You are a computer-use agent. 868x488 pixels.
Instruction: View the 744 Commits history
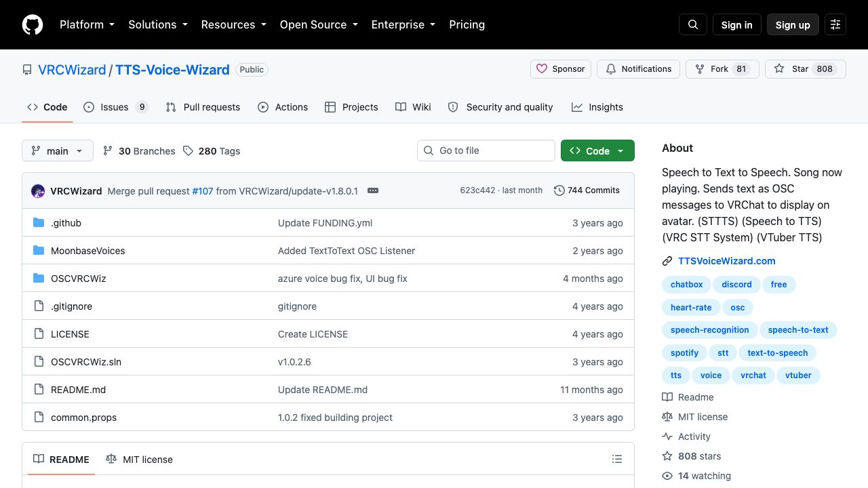pyautogui.click(x=587, y=190)
